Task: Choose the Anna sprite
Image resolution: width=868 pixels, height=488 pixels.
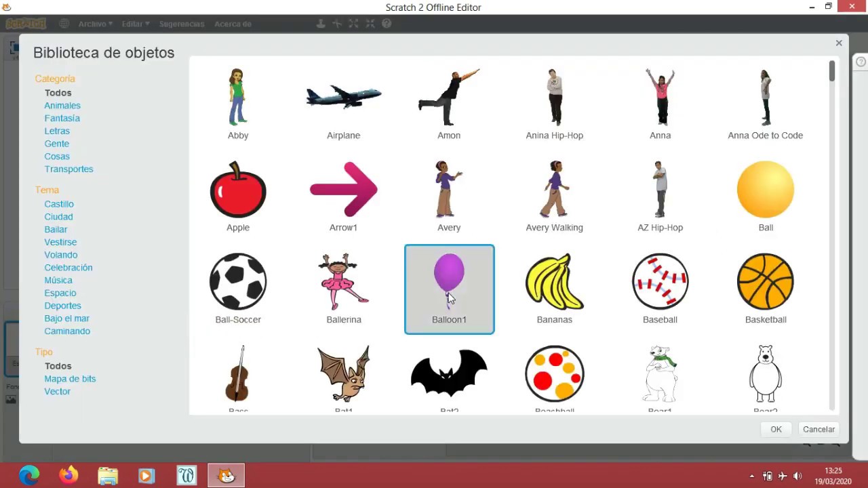Action: pos(660,104)
